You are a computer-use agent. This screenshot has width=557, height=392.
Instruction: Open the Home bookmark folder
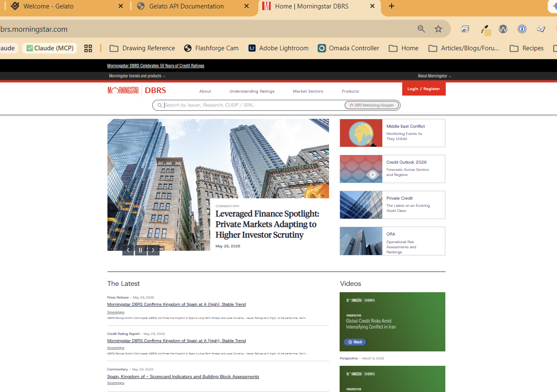point(403,48)
